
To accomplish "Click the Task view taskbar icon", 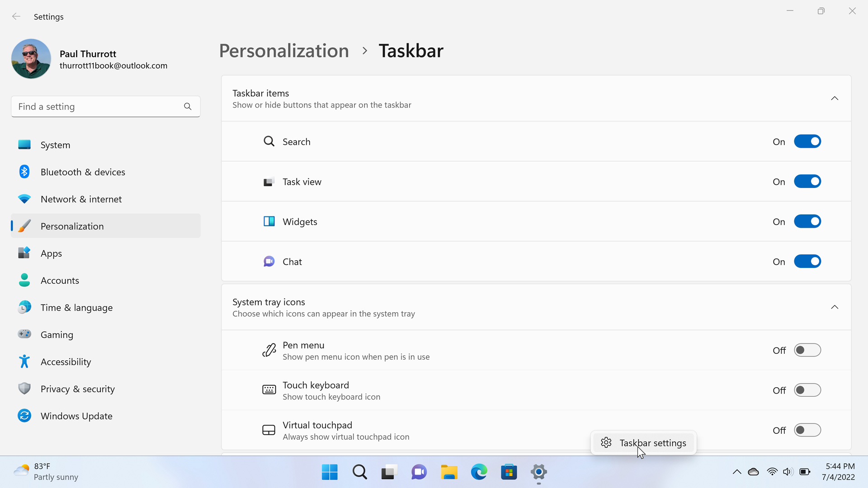I will click(389, 472).
